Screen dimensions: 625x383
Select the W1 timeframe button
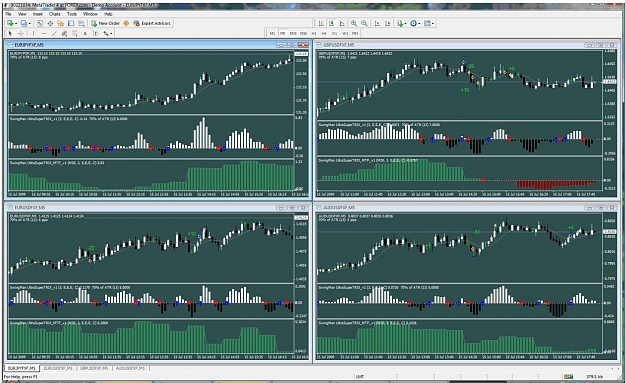(x=345, y=33)
